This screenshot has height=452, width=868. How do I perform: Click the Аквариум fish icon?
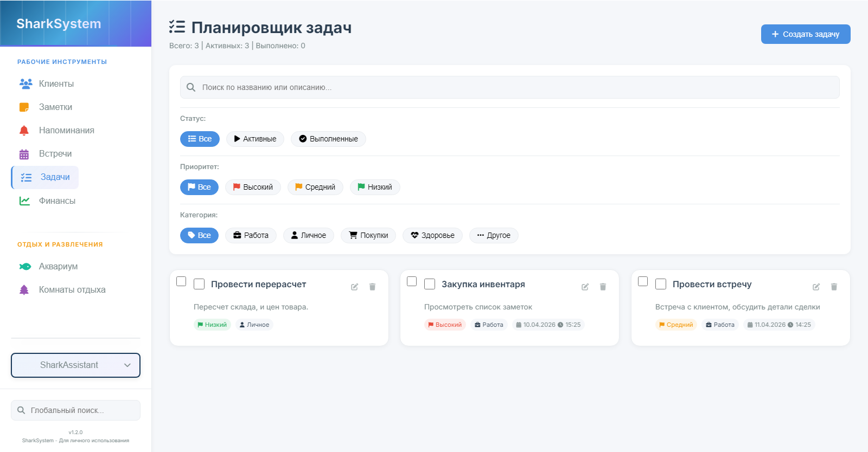pos(25,267)
